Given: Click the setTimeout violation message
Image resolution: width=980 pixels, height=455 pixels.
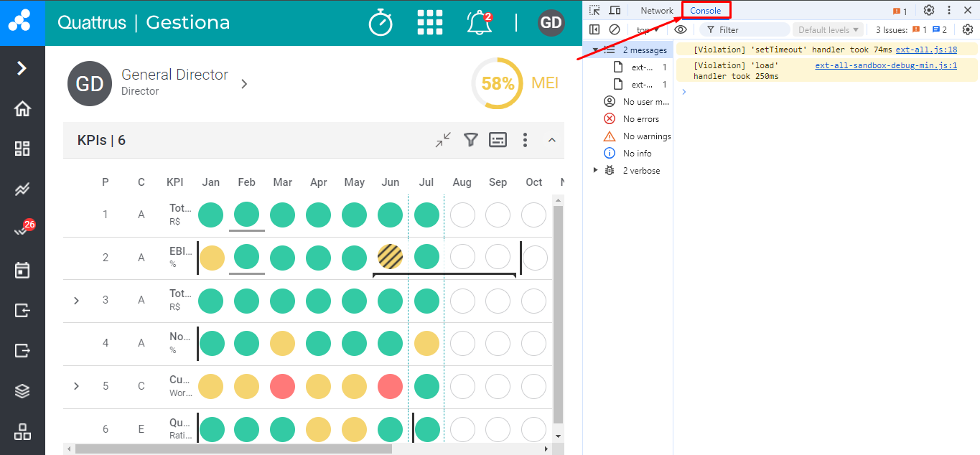Looking at the screenshot, I should point(793,50).
